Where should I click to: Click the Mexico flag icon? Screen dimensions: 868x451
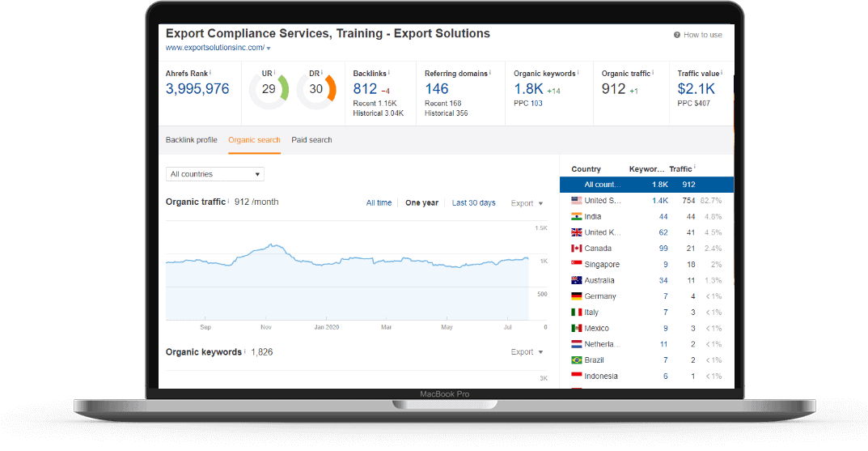tap(576, 328)
